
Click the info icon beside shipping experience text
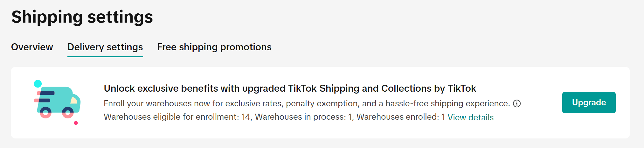pyautogui.click(x=517, y=104)
